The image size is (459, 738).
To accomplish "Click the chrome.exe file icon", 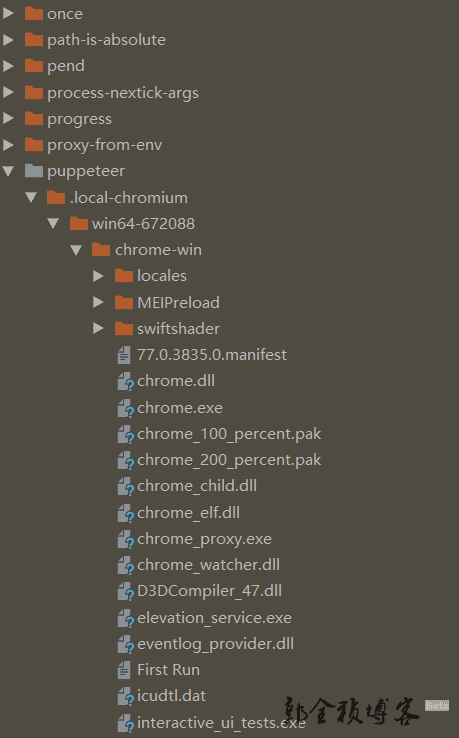I will tap(125, 408).
